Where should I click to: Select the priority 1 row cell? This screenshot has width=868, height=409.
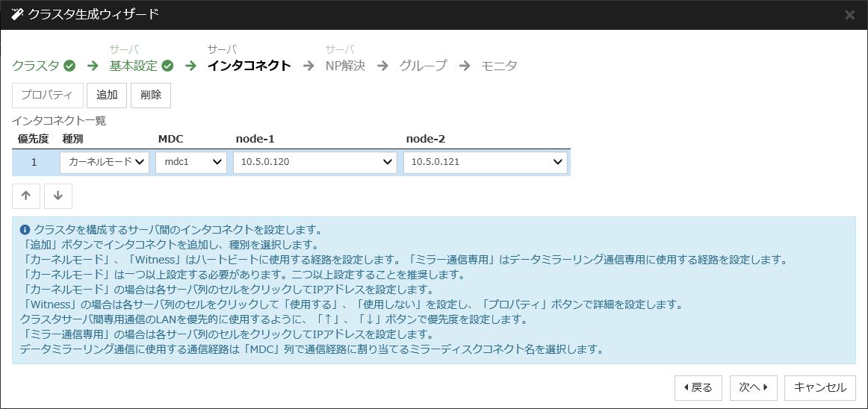34,162
